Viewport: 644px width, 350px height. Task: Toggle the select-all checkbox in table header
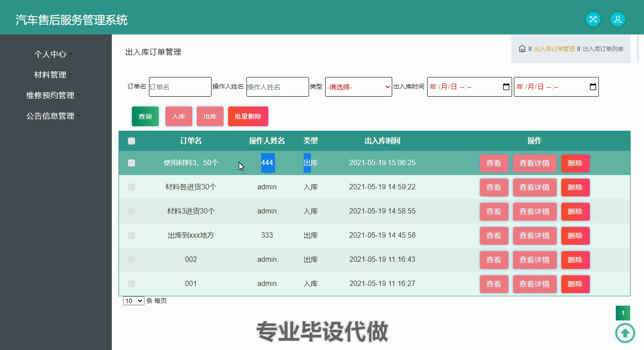click(x=131, y=141)
